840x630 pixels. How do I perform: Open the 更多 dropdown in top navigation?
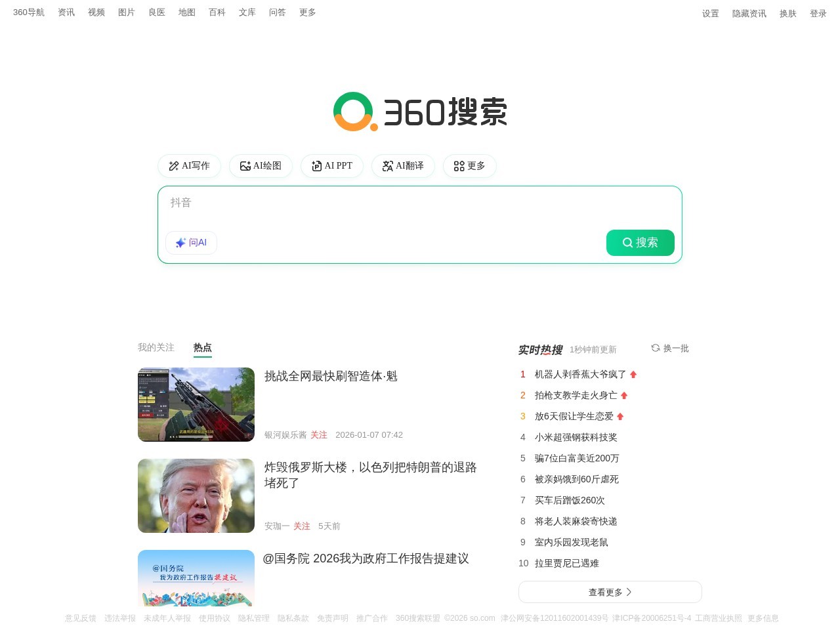click(x=307, y=12)
